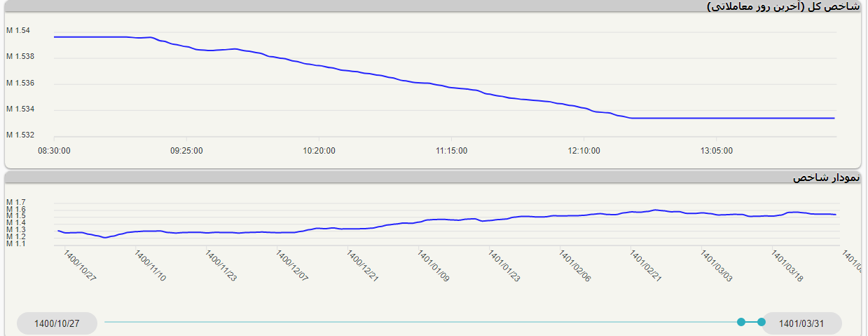Click the left handle of the date range slider
The image size is (868, 336).
pos(740,322)
